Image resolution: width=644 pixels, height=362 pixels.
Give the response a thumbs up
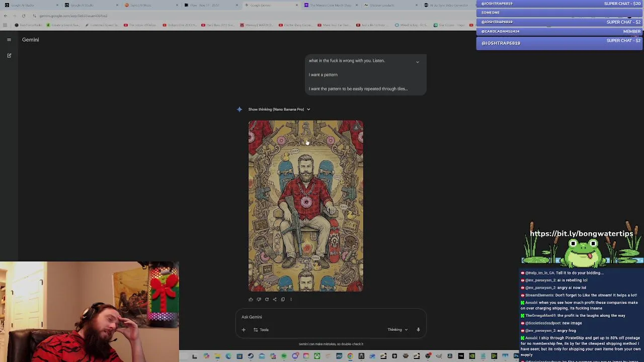[251, 299]
